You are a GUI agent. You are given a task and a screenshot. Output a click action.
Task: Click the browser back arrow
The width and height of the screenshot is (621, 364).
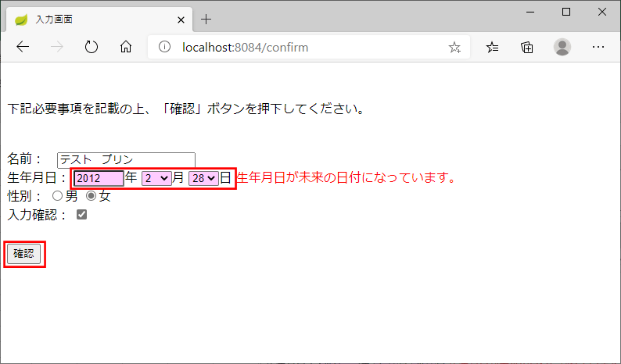[23, 47]
